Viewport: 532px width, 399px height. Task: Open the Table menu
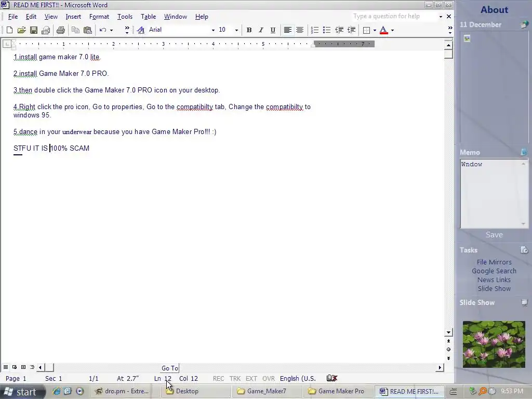click(x=148, y=17)
